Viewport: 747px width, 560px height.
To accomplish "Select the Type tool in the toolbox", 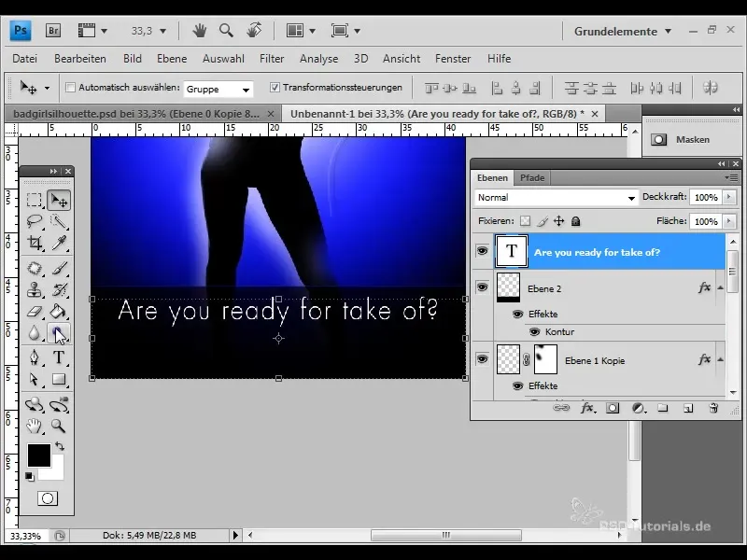I will tap(59, 357).
